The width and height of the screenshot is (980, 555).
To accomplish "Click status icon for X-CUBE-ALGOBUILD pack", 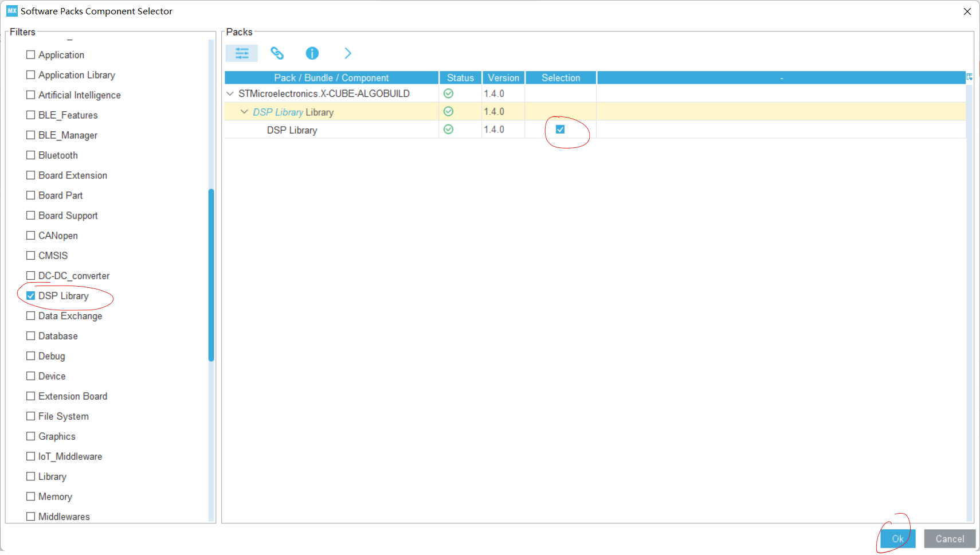I will point(448,93).
